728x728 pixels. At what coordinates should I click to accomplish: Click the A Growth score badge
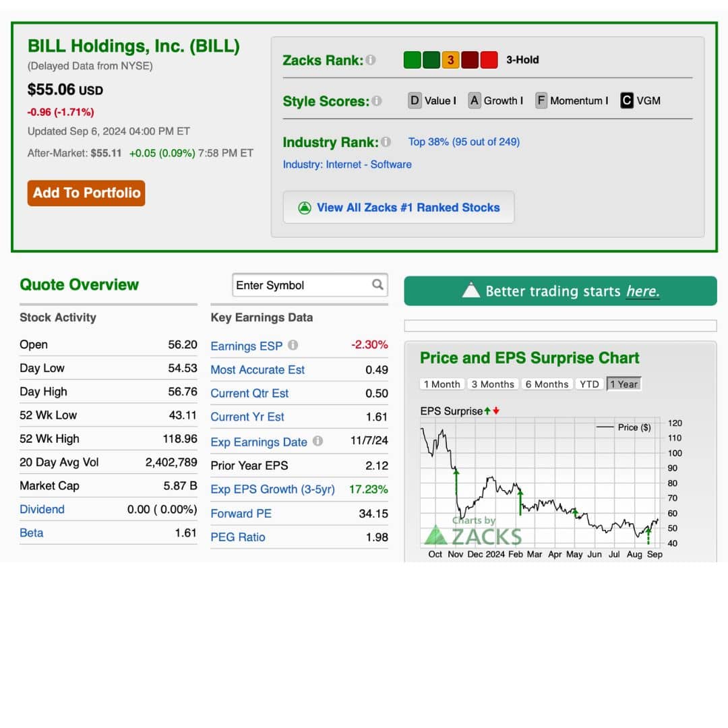tap(474, 100)
